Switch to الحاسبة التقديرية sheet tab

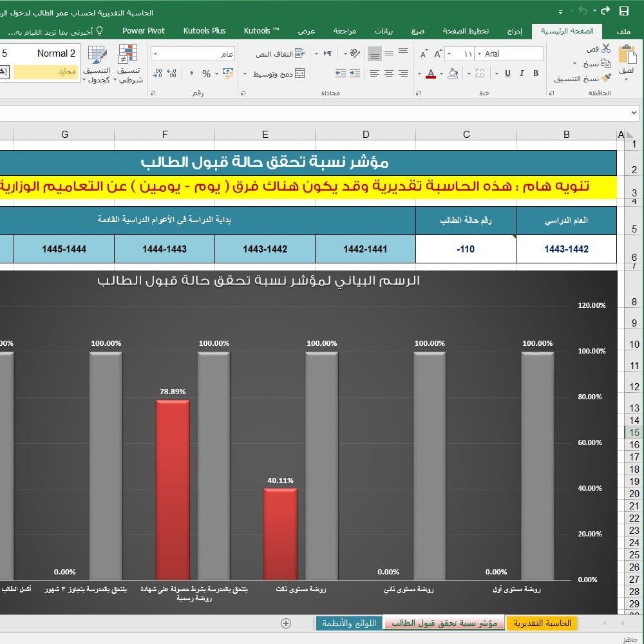tap(541, 623)
